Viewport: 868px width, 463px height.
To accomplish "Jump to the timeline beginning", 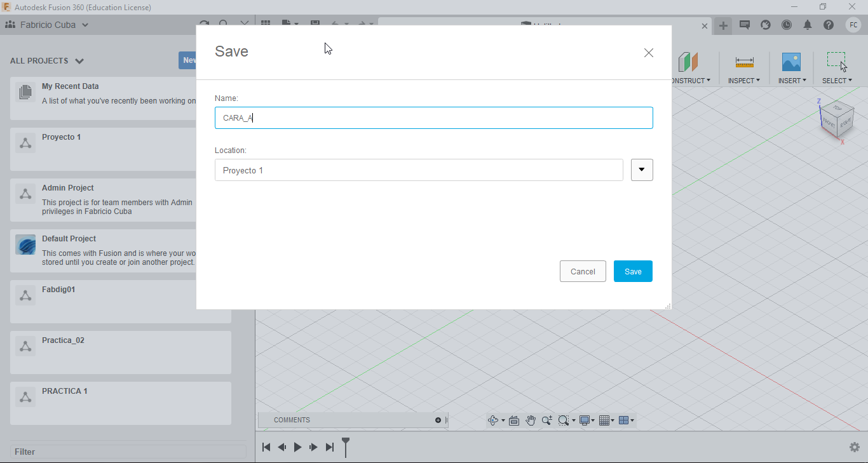I will pyautogui.click(x=266, y=447).
